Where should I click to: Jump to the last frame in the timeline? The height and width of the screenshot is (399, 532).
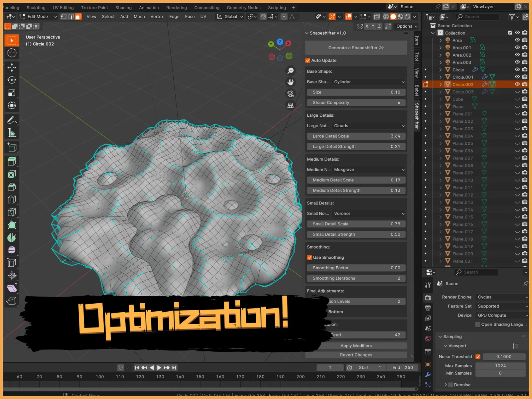[x=174, y=368]
